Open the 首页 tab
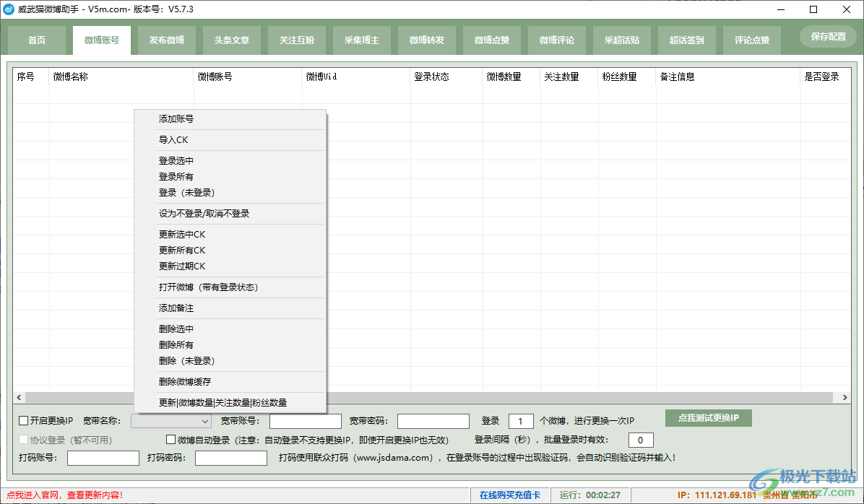864x504 pixels. (37, 40)
